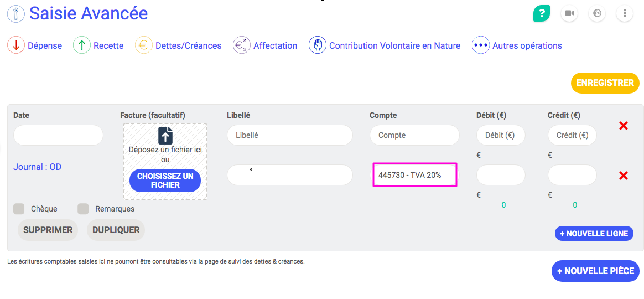Screen dimensions: 644x299
Task: Click the red Dépense arrow icon
Action: point(16,45)
